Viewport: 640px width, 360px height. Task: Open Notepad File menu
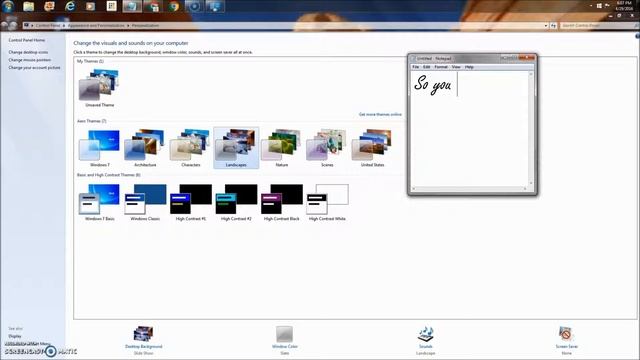(416, 67)
